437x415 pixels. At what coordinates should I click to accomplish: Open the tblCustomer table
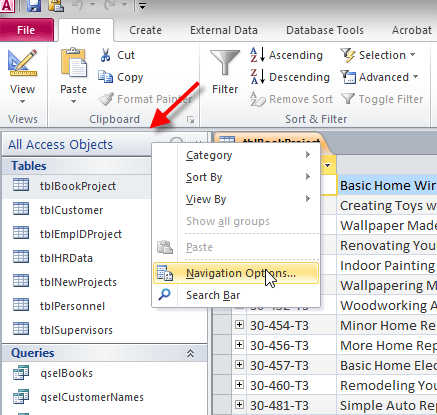point(71,210)
